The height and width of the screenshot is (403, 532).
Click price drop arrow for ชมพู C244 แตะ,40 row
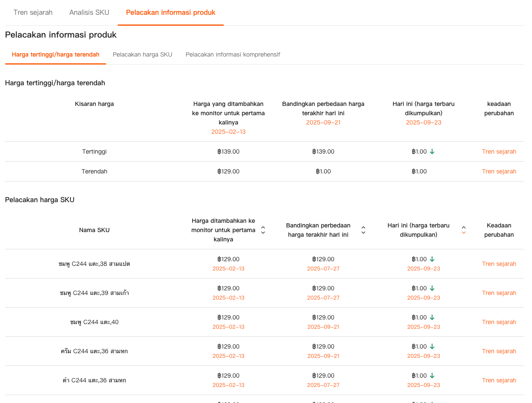[x=432, y=317]
